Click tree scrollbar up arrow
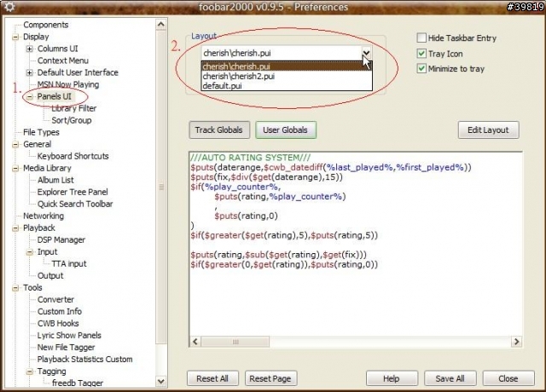 click(x=160, y=24)
